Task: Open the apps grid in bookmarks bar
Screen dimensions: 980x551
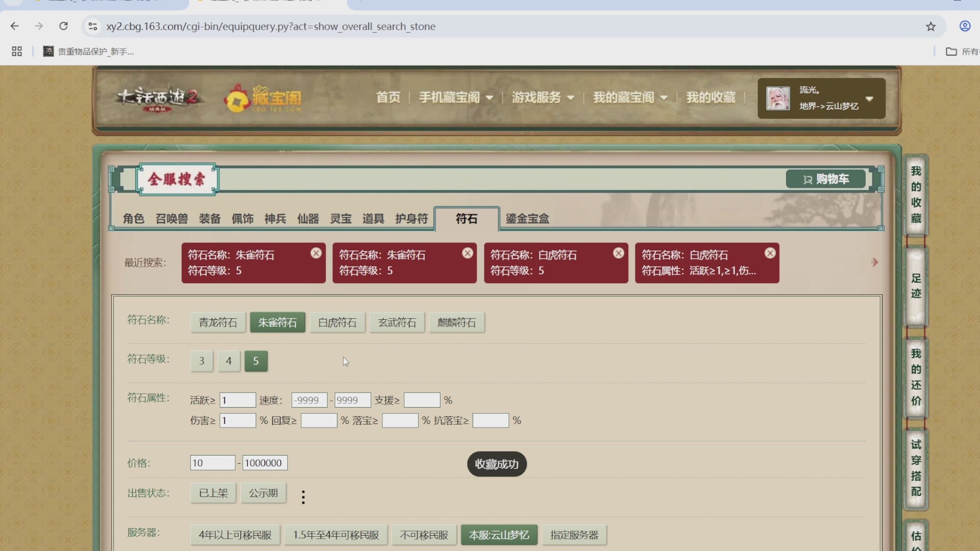Action: 17,52
